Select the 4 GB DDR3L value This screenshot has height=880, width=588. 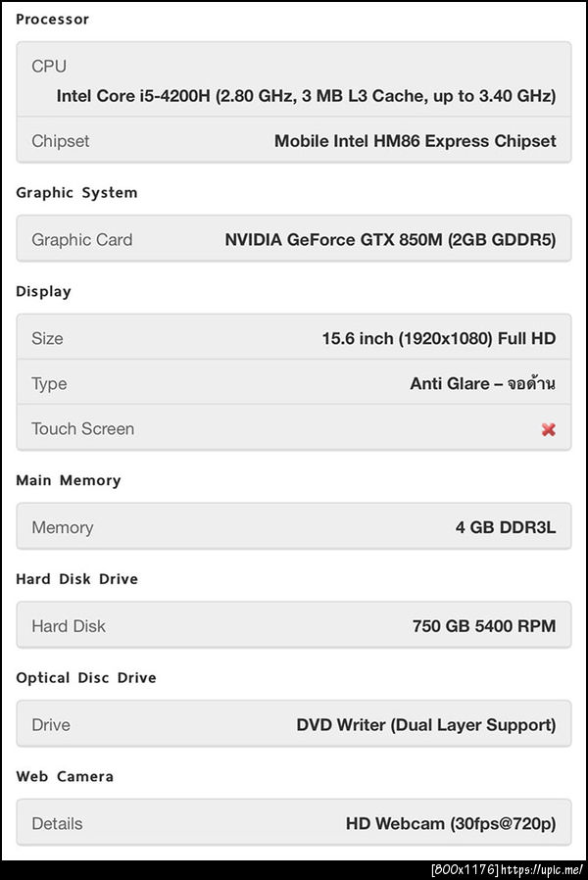pos(505,528)
